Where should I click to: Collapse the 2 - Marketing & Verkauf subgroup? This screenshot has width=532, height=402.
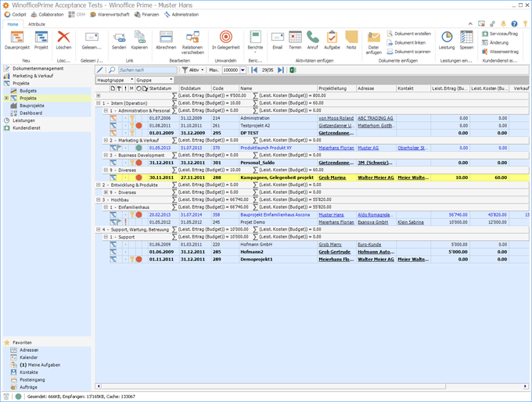(x=106, y=140)
